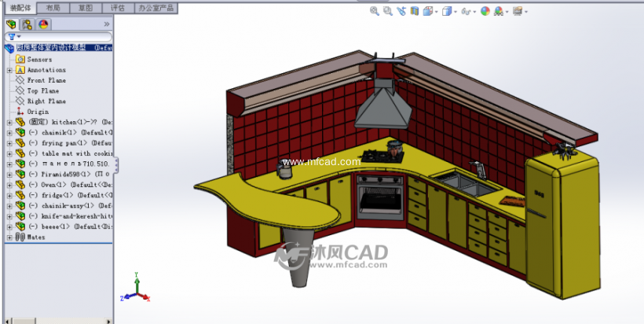The width and height of the screenshot is (644, 324).
Task: Click the Display Style box icon
Action: (446, 12)
